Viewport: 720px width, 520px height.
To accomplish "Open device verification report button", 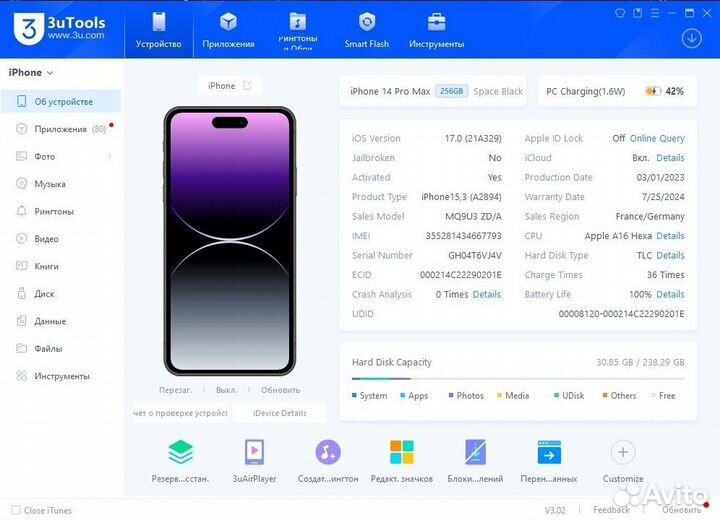I will point(180,413).
